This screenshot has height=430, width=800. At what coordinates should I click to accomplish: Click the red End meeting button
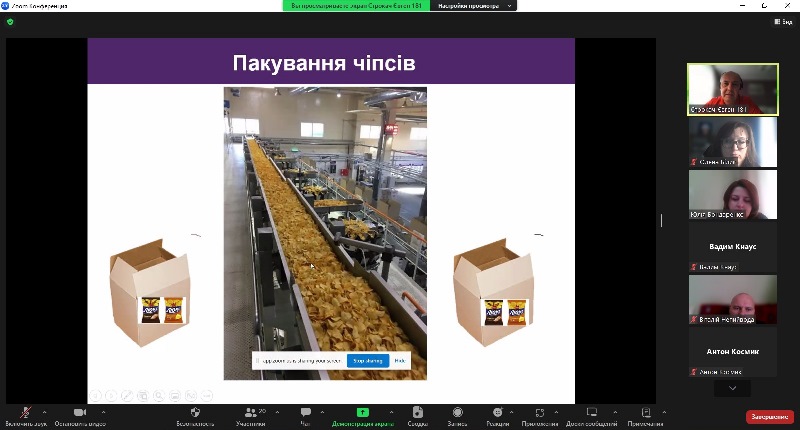coord(770,417)
